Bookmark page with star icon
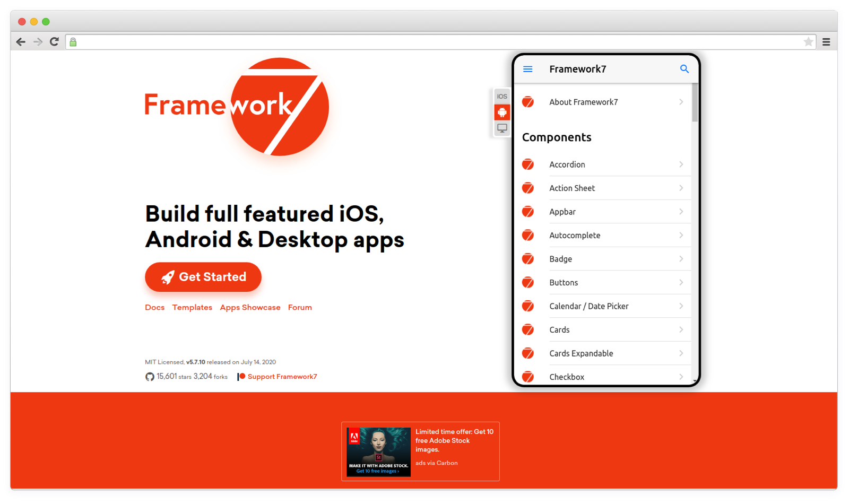This screenshot has height=504, width=849. tap(808, 42)
